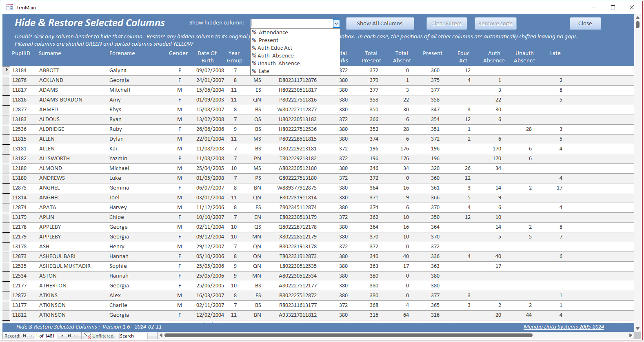644x342 pixels.
Task: Click the Unfiltered filter indicator
Action: coord(99,336)
